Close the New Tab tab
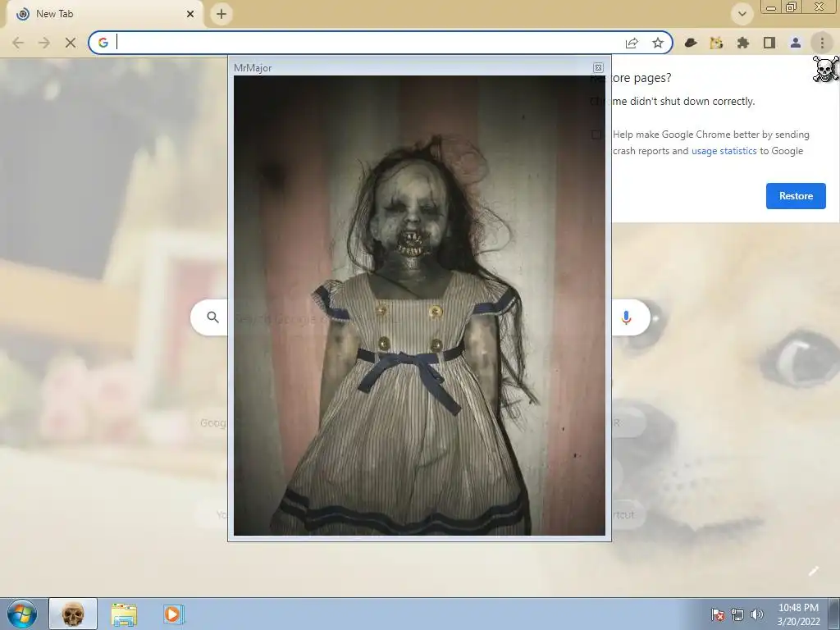840x630 pixels. [190, 14]
